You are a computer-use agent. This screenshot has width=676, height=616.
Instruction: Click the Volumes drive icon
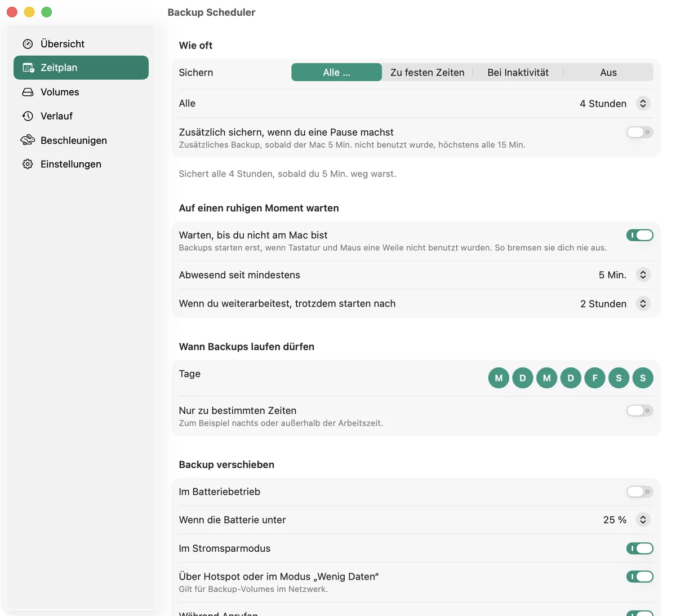(28, 92)
